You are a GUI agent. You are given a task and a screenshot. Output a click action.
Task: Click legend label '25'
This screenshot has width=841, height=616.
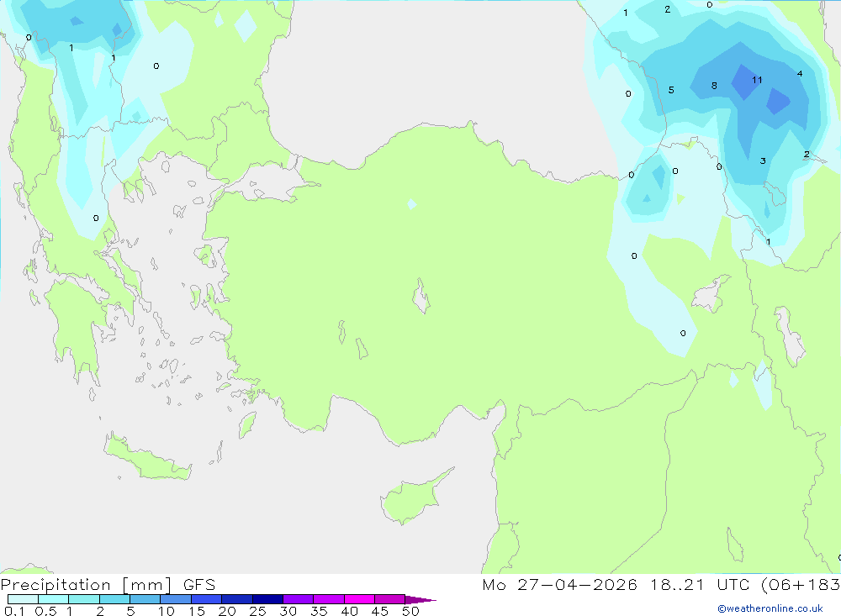258,611
